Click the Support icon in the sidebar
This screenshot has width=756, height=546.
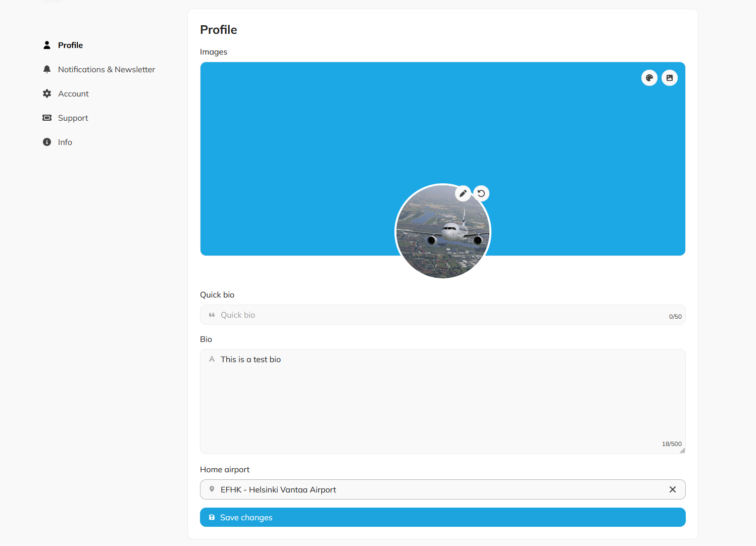47,117
